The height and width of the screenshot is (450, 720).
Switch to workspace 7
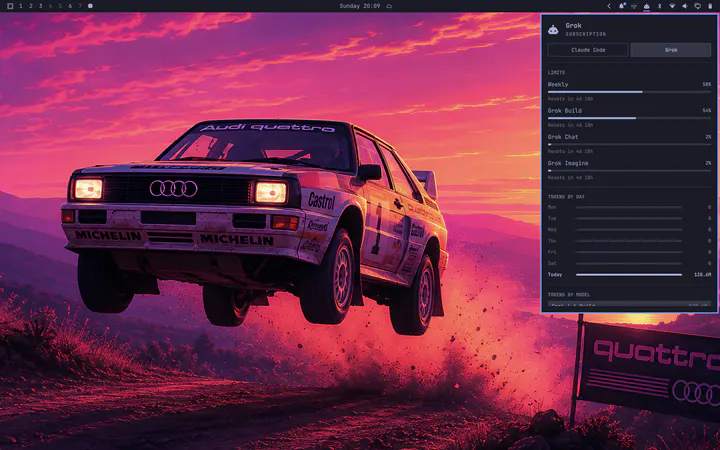tap(80, 6)
